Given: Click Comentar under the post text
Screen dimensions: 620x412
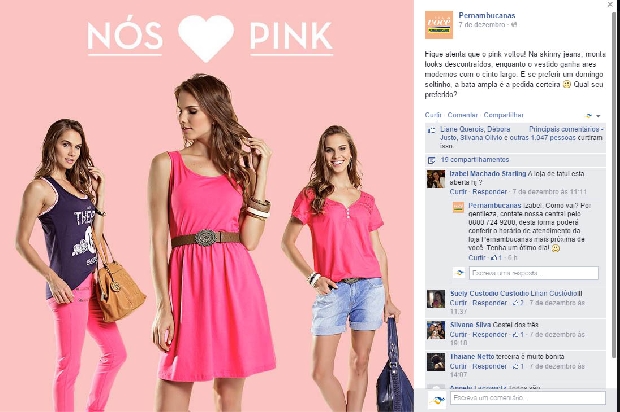Looking at the screenshot, I should point(463,115).
